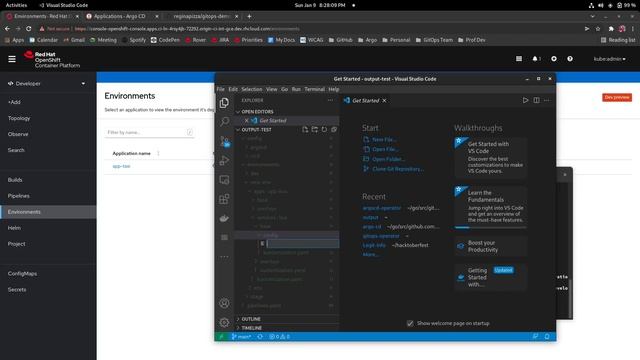Synchronize changes from the status bar

pos(260,337)
